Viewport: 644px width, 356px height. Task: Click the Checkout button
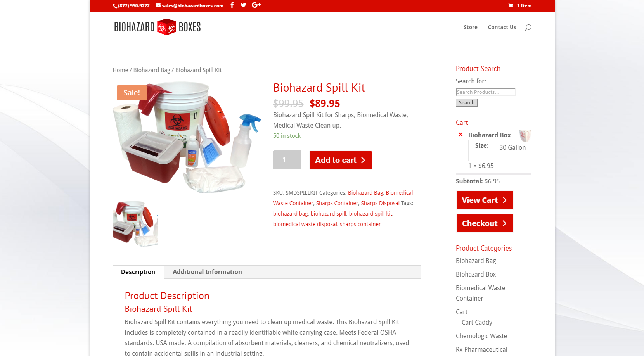point(485,223)
